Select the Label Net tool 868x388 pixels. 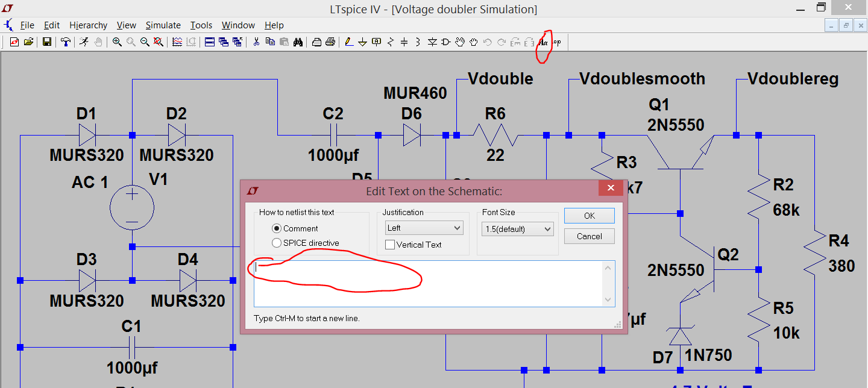376,42
